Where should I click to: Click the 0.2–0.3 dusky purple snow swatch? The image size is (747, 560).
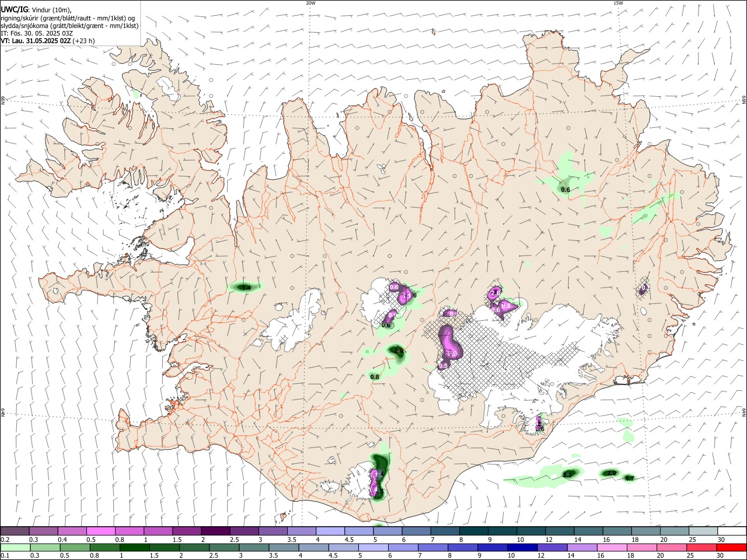click(x=15, y=531)
